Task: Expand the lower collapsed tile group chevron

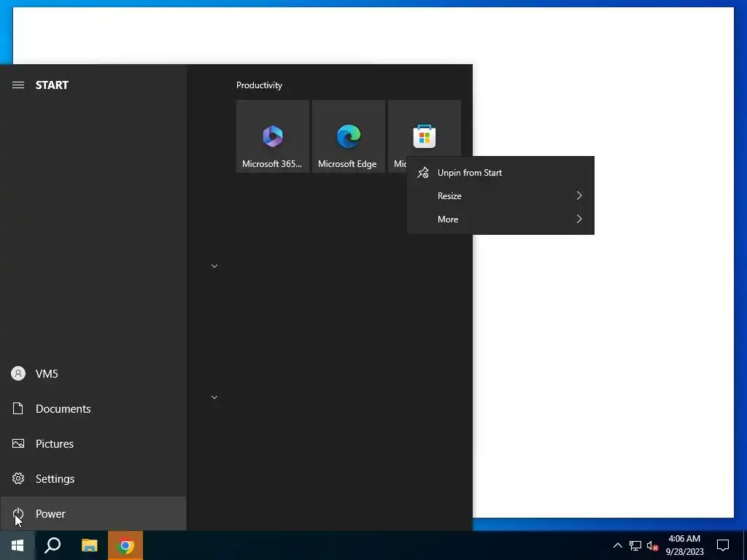Action: (214, 397)
